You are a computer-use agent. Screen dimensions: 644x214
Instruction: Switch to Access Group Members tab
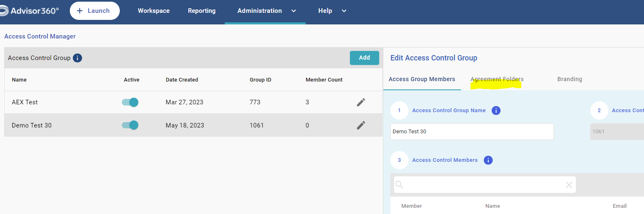(422, 79)
